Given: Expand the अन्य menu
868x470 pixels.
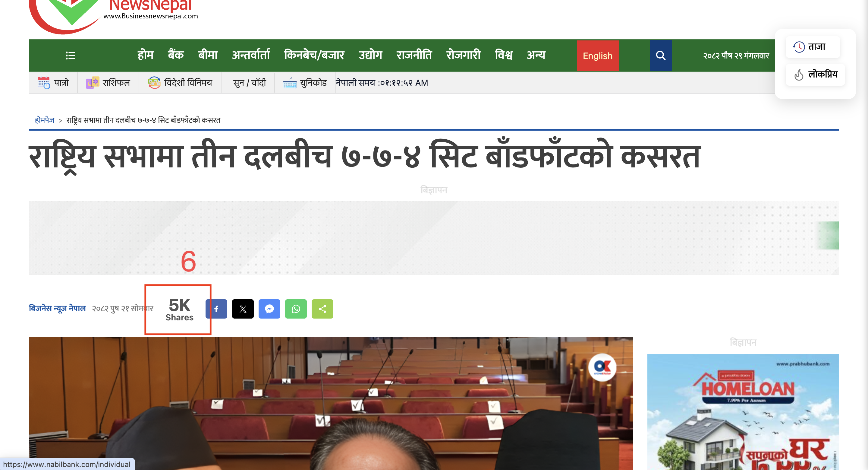Looking at the screenshot, I should tap(536, 55).
